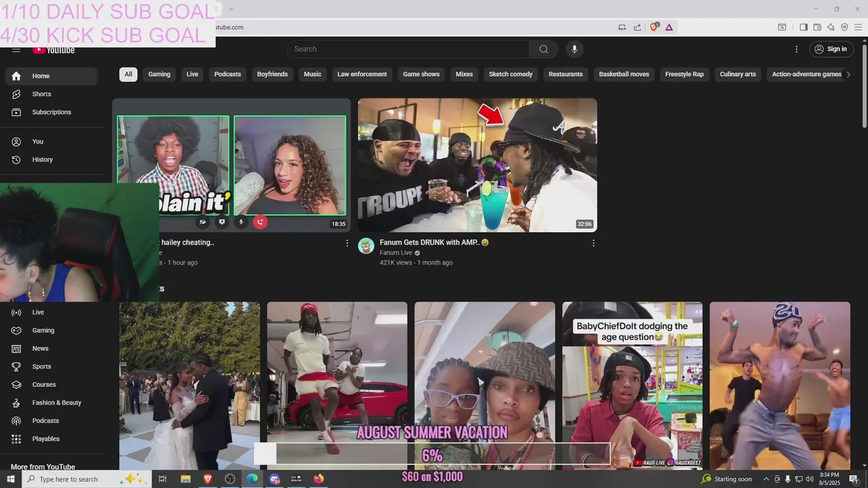Select the Mixes filter chip

click(465, 74)
